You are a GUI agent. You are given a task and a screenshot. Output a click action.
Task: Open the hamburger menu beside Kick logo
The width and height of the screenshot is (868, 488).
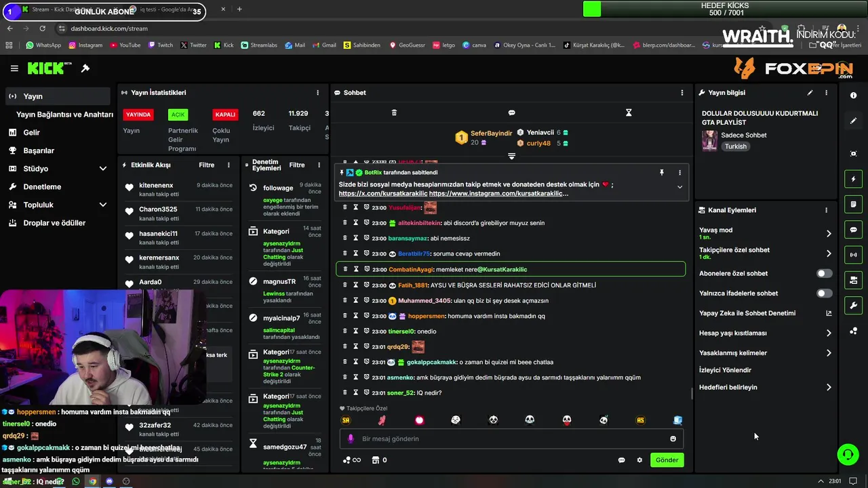(14, 68)
